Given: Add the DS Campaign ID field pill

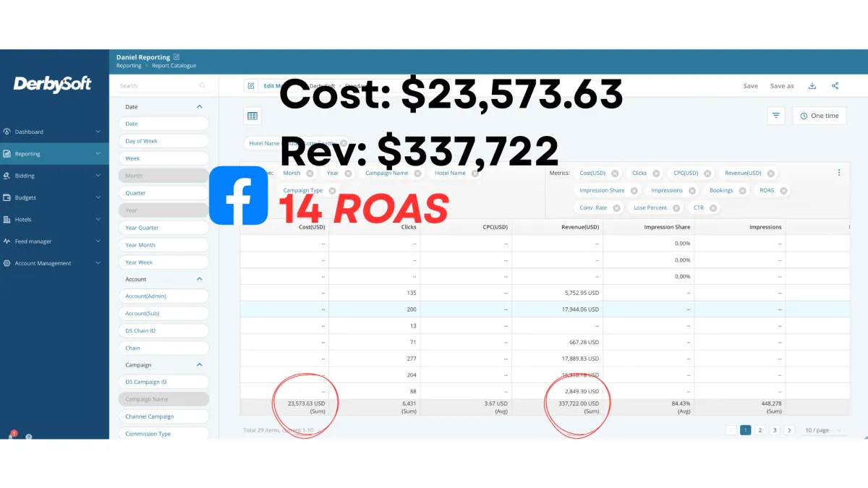Looking at the screenshot, I should (x=163, y=382).
